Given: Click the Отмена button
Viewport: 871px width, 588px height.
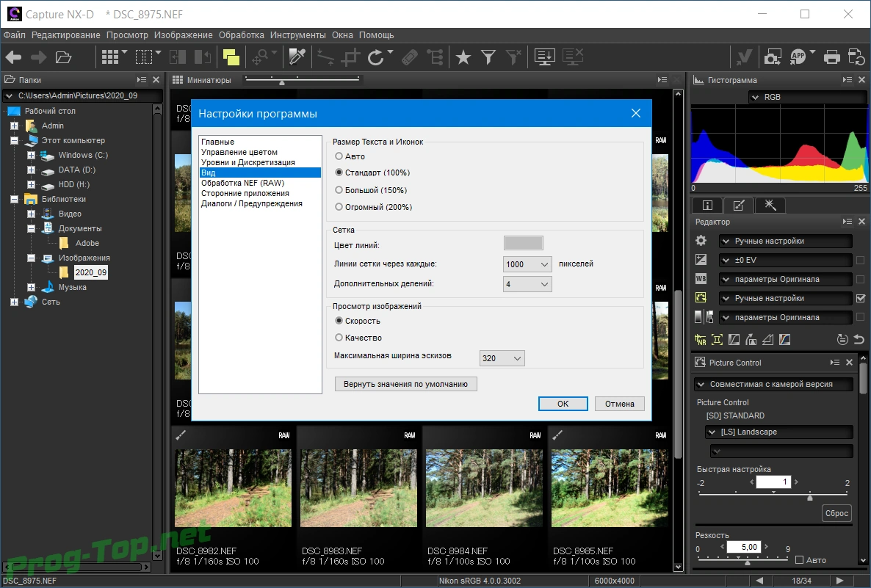Looking at the screenshot, I should click(x=619, y=404).
